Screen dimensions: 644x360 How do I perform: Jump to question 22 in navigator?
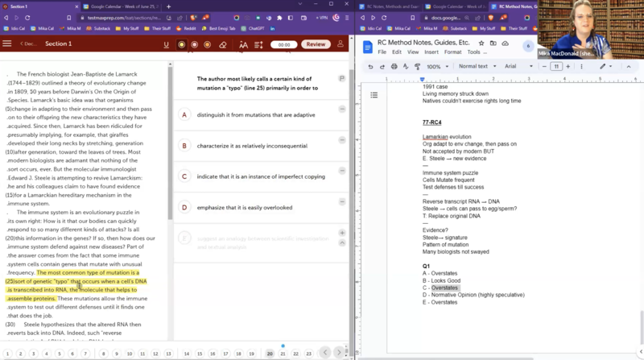tap(295, 354)
